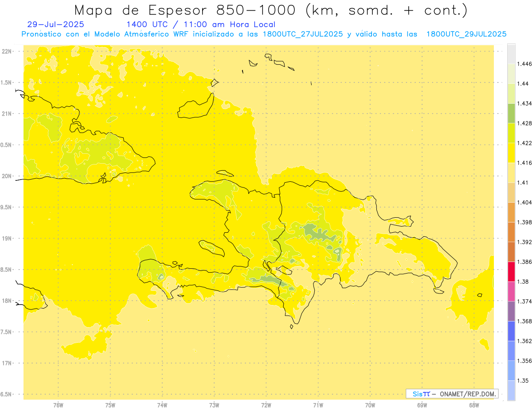Screen dimensions: 532x411
Task: Select the purple legend swatch between 1.368 and 1.374
Action: [511, 311]
